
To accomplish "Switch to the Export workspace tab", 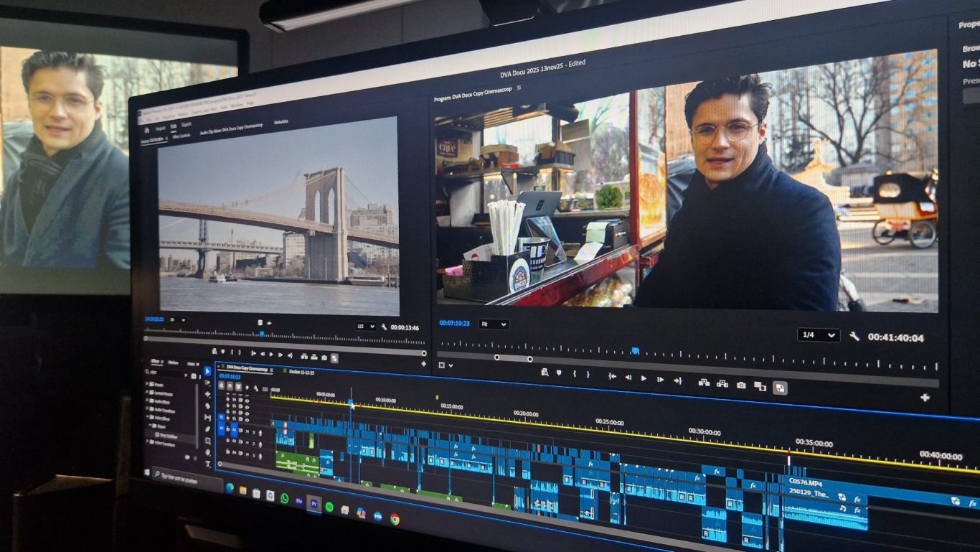I will click(186, 124).
